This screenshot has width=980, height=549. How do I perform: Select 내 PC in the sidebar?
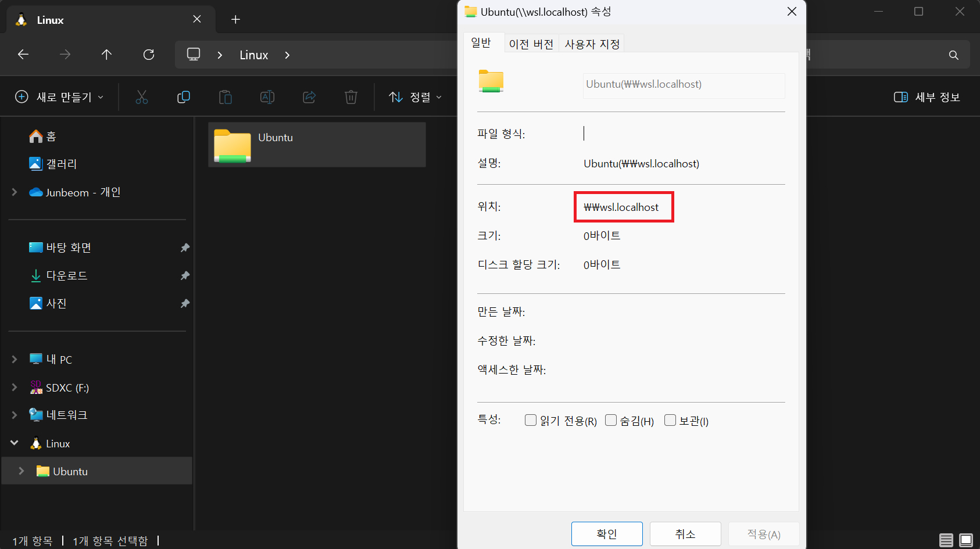coord(51,360)
